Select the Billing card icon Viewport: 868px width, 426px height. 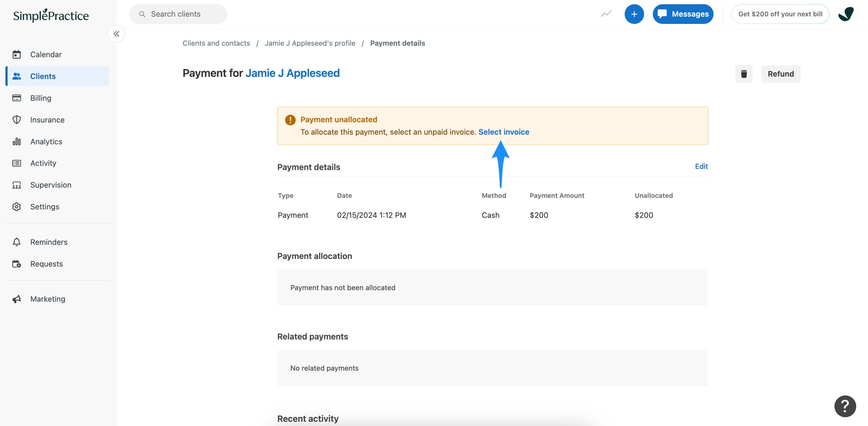point(17,98)
